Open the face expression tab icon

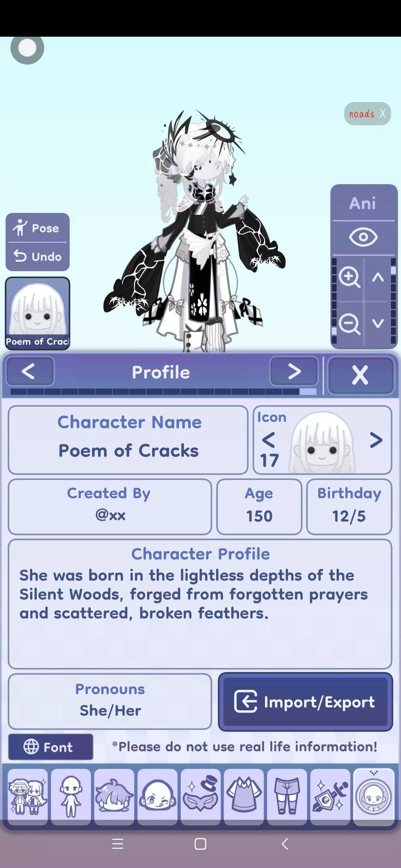tap(157, 796)
